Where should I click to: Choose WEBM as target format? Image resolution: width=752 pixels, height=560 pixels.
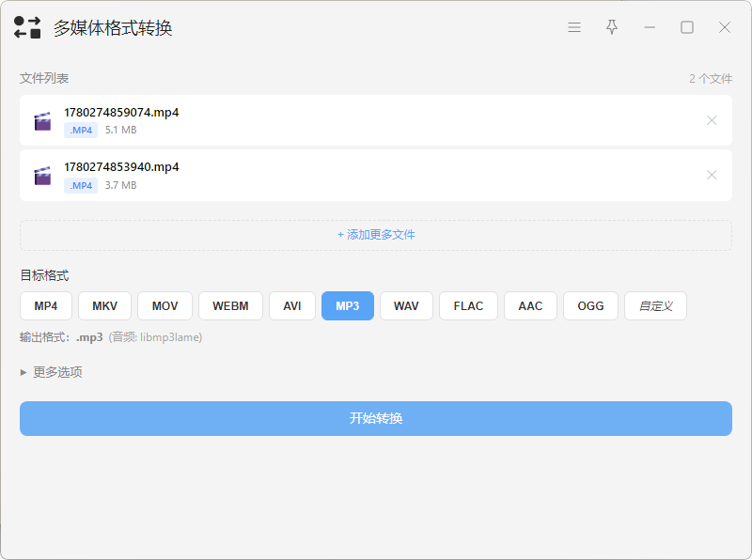230,306
